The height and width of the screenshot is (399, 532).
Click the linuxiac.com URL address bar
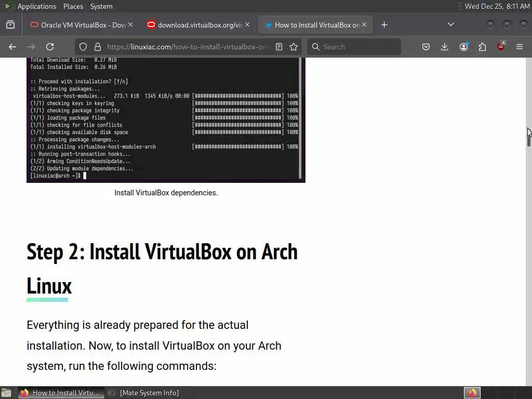tap(187, 47)
